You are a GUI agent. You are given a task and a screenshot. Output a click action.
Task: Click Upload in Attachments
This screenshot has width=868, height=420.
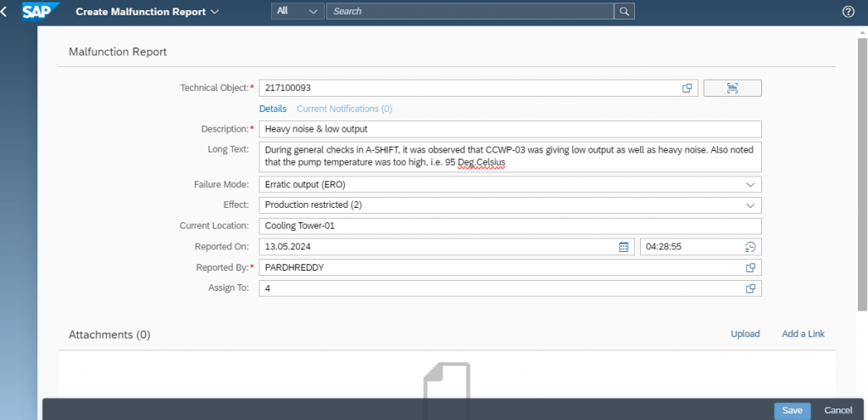click(745, 333)
